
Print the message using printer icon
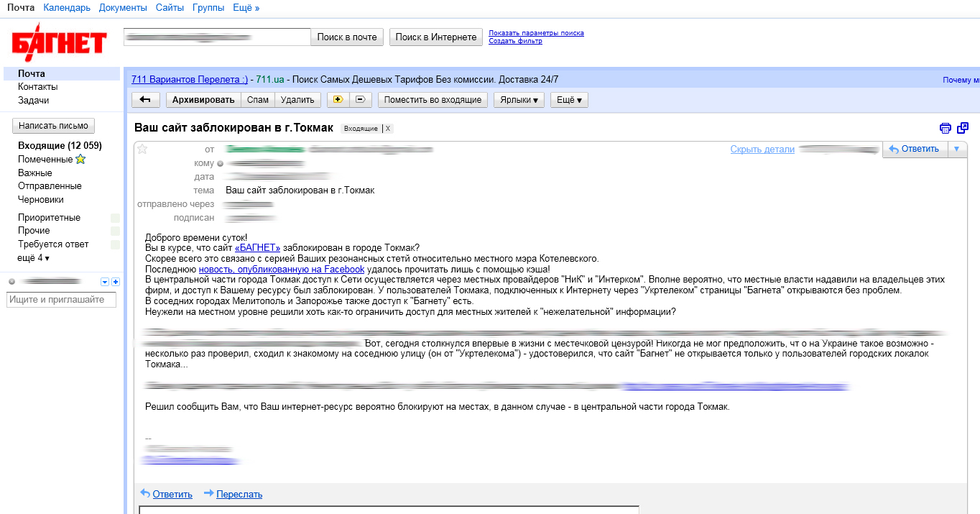[x=946, y=128]
